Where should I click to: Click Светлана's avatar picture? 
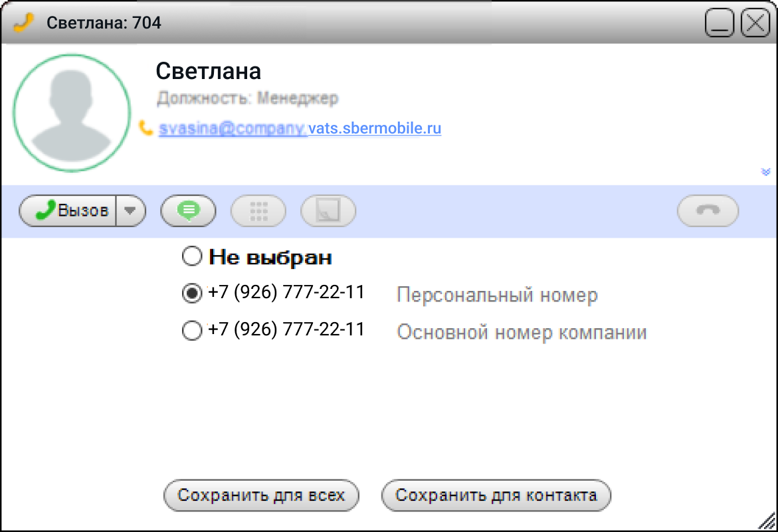tap(72, 113)
